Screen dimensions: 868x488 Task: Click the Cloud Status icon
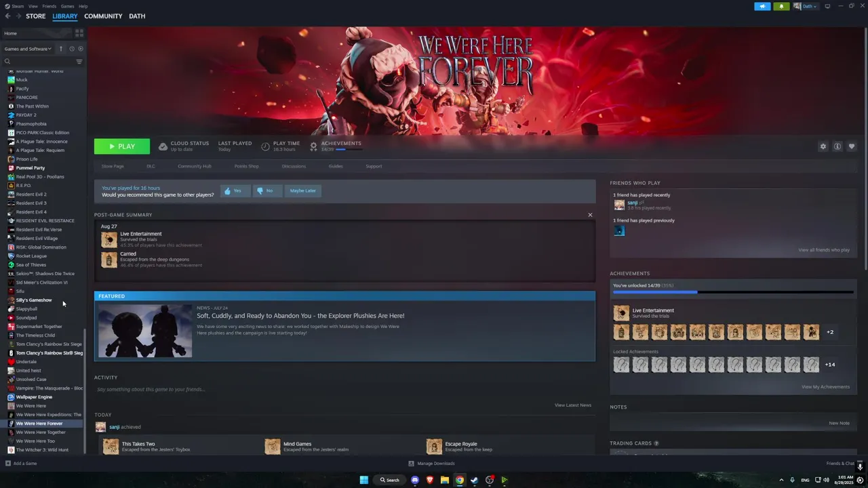163,146
